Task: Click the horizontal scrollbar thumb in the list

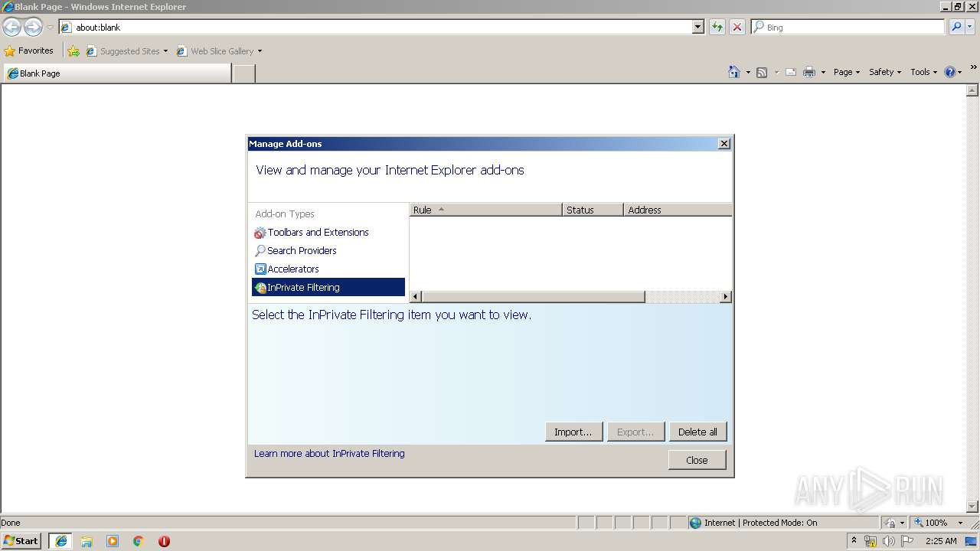Action: tap(533, 297)
